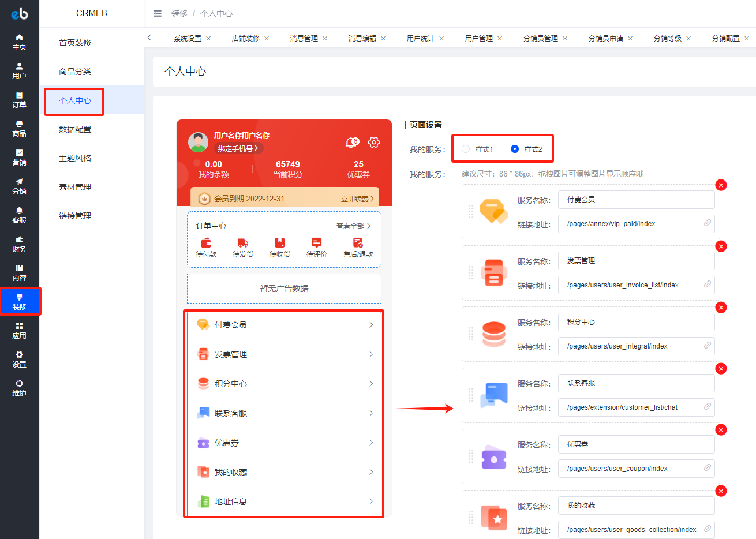Screen dimensions: 756x539
Task: Expand the 积分中心 row chevron in preview
Action: 371,384
